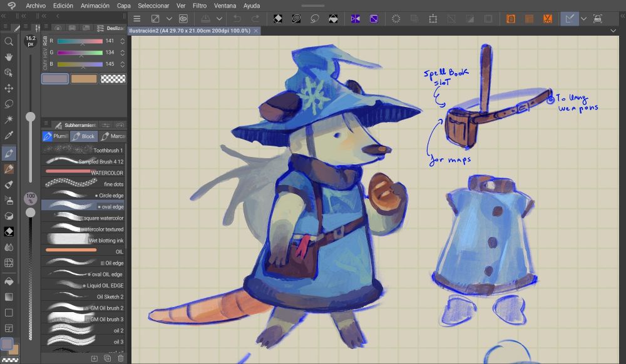626x364 pixels.
Task: Toggle the orange Snap to ruler icon
Action: click(511, 19)
